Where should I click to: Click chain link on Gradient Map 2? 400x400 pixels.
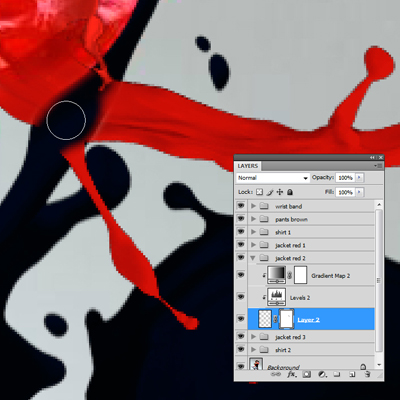[290, 275]
